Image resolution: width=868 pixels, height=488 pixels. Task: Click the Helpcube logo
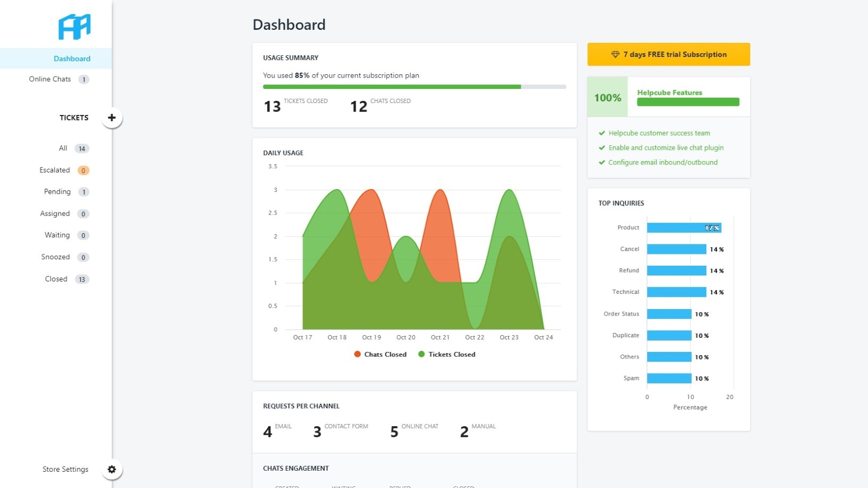(x=74, y=27)
